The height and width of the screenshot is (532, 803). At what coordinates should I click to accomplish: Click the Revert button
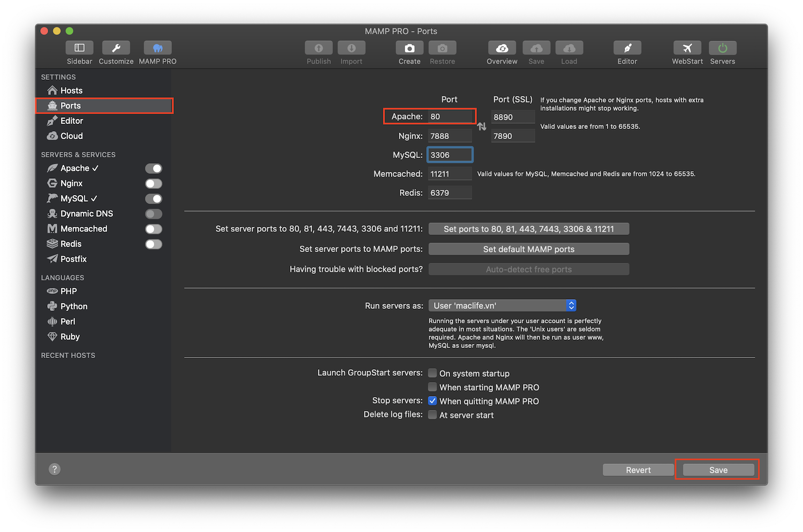[638, 470]
